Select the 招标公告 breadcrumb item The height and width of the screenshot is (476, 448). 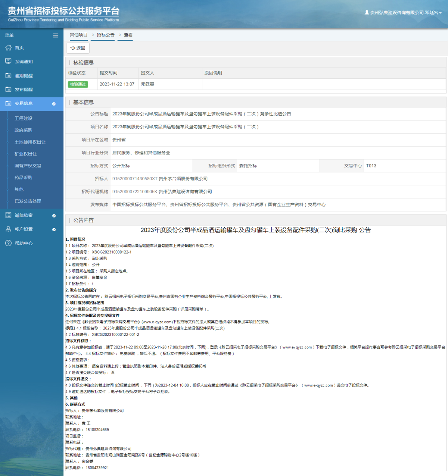103,34
